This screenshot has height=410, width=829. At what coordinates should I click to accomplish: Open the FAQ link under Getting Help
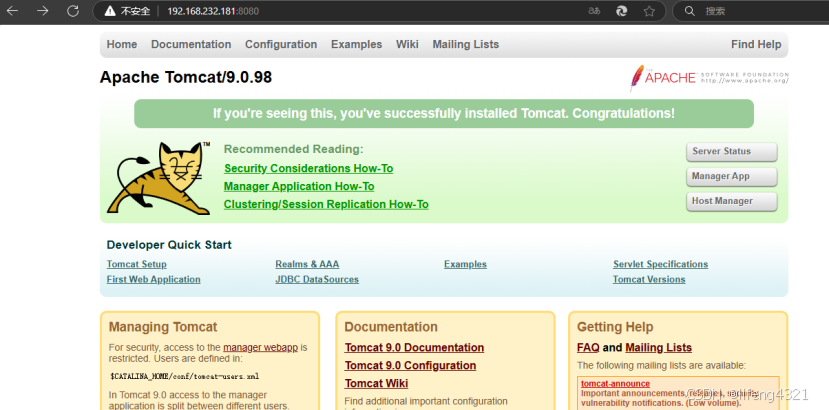588,348
